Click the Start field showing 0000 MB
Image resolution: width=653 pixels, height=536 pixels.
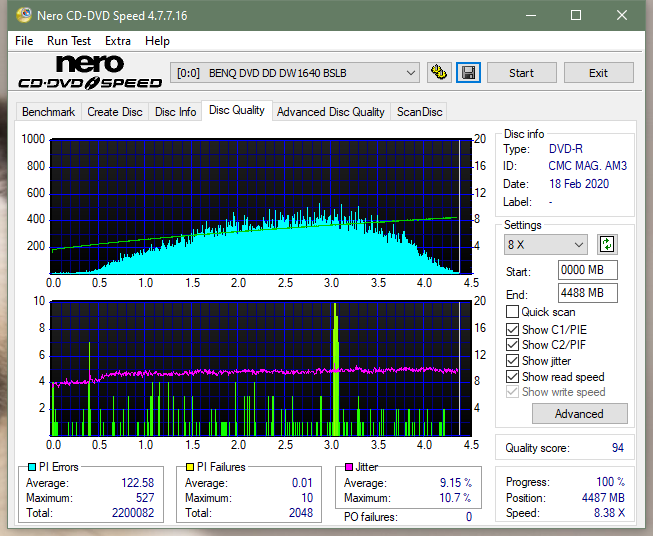coord(587,270)
